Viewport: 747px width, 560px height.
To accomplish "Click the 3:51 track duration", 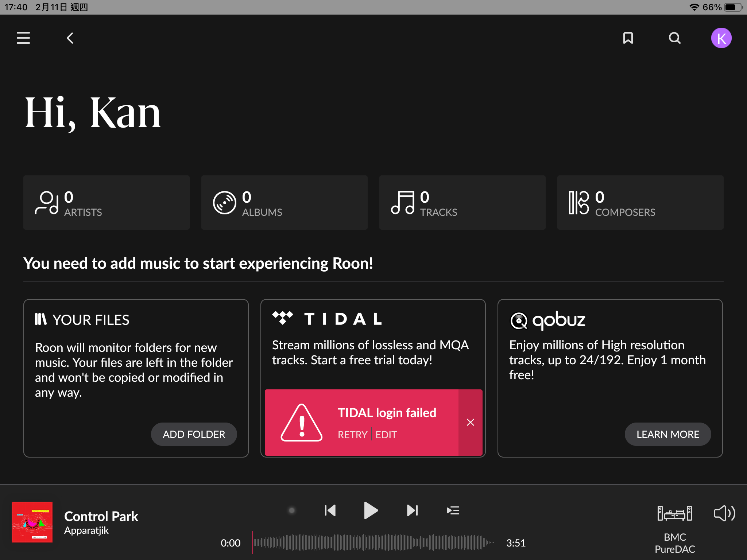I will pos(516,543).
